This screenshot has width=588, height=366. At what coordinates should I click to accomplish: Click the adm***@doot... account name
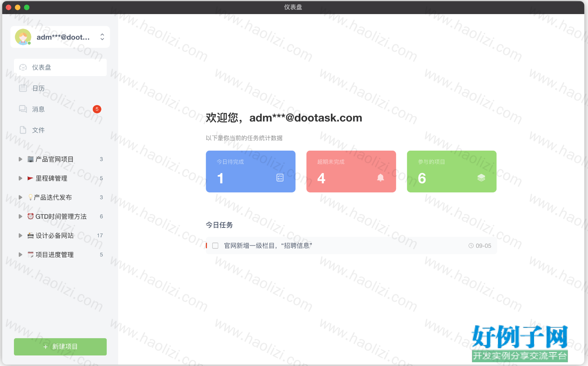coord(63,37)
